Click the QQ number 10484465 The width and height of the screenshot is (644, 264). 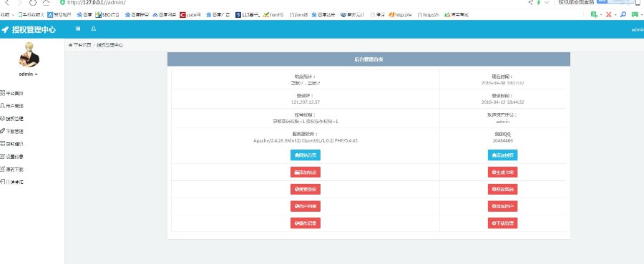(x=503, y=140)
